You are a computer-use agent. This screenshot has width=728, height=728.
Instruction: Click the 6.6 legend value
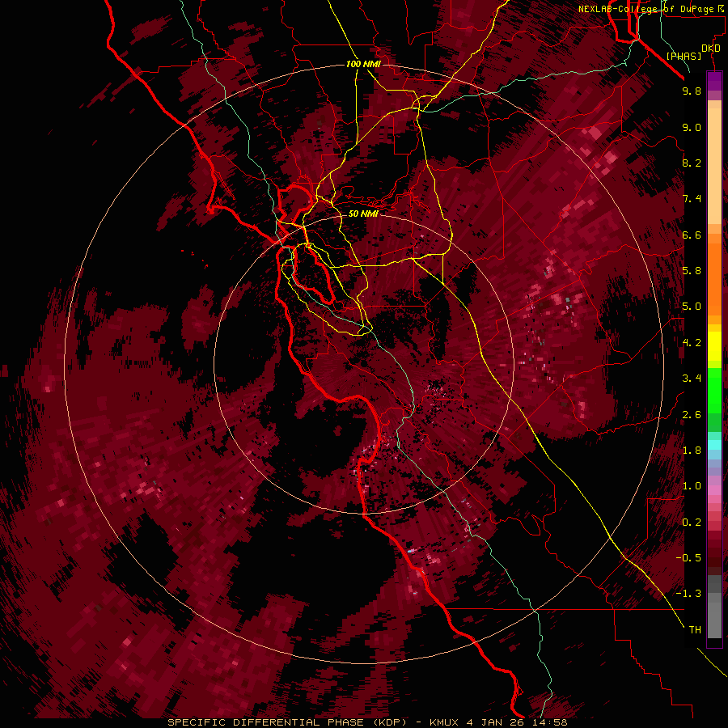[x=692, y=235]
